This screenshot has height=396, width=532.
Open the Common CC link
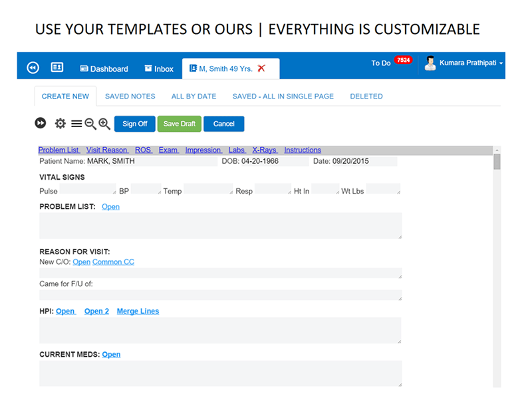pyautogui.click(x=113, y=262)
